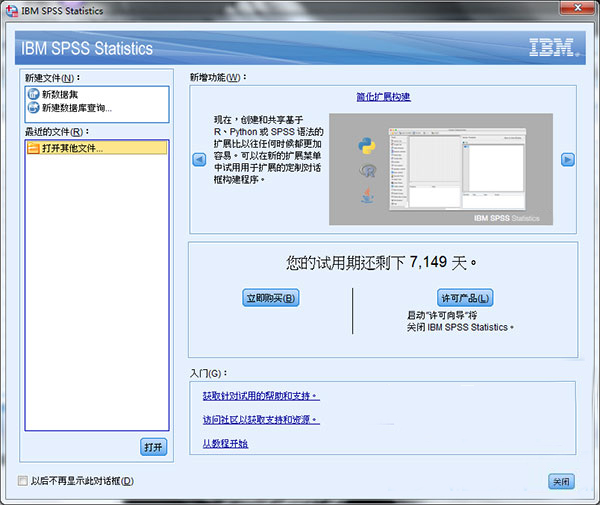The width and height of the screenshot is (600, 505).
Task: Click the 新增功能(W) label
Action: point(218,77)
